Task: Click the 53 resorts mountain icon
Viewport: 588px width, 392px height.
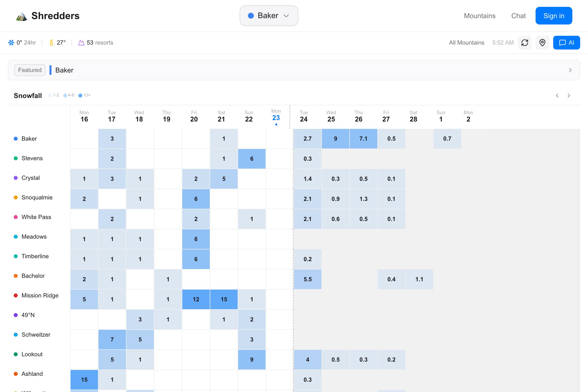Action: click(x=81, y=42)
